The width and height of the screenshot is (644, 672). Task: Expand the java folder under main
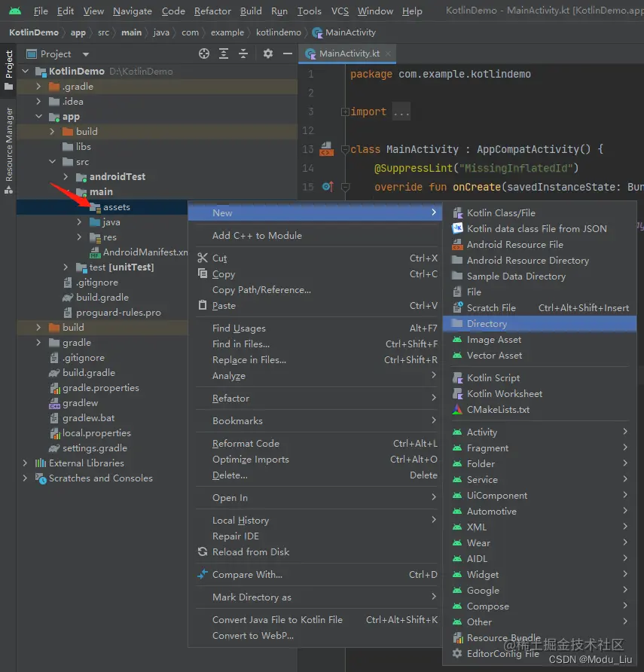79,221
